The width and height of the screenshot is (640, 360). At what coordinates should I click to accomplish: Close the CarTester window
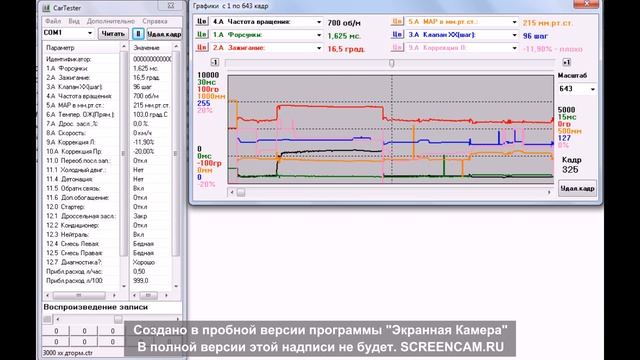click(171, 6)
